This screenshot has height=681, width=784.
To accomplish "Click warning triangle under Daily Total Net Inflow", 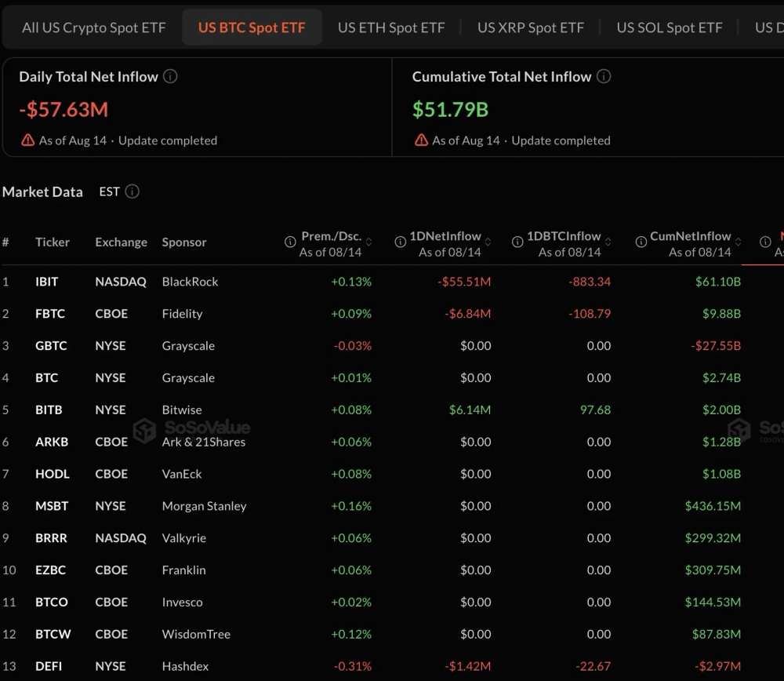I will click(x=28, y=140).
